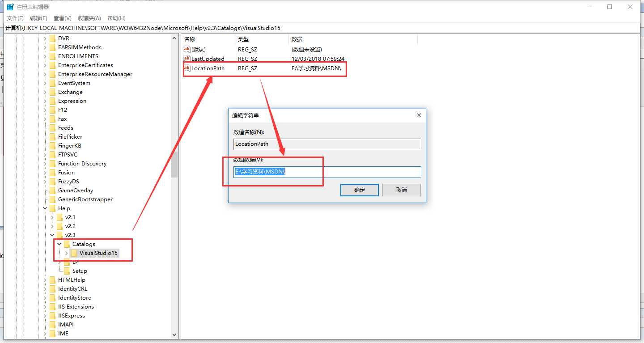The height and width of the screenshot is (343, 644).
Task: Click the tree scrollbar down arrow
Action: pos(174,335)
